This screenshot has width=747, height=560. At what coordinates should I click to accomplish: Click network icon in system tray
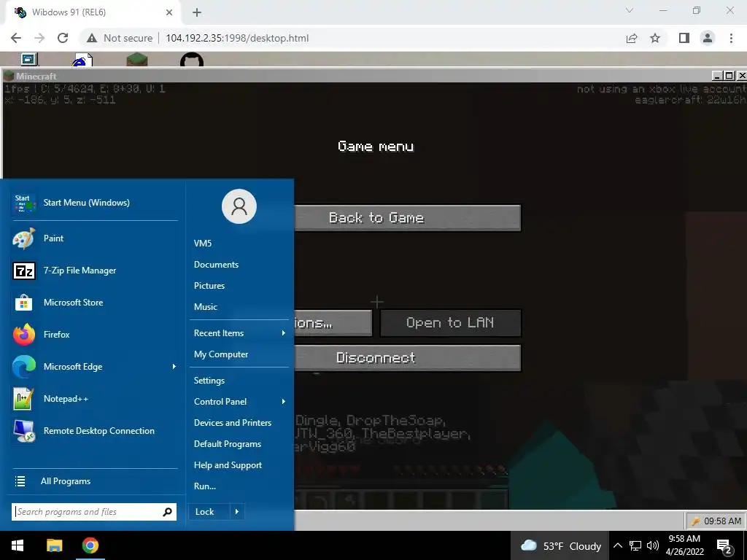(x=635, y=545)
